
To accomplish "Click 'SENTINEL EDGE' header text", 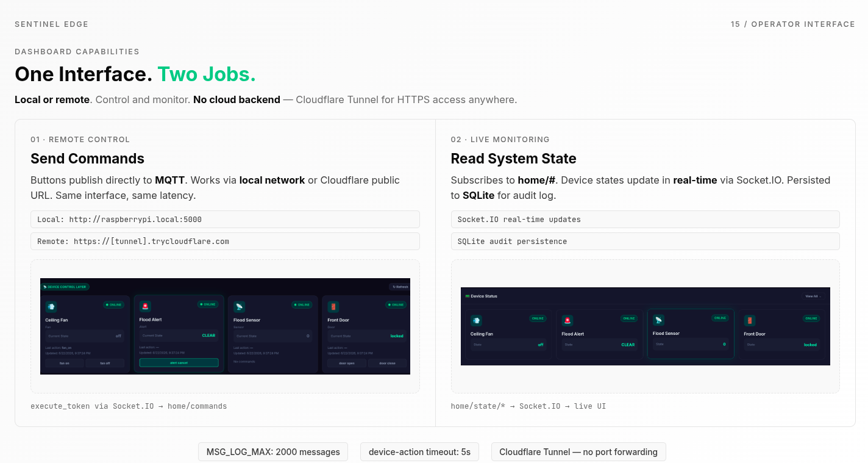I will [52, 24].
